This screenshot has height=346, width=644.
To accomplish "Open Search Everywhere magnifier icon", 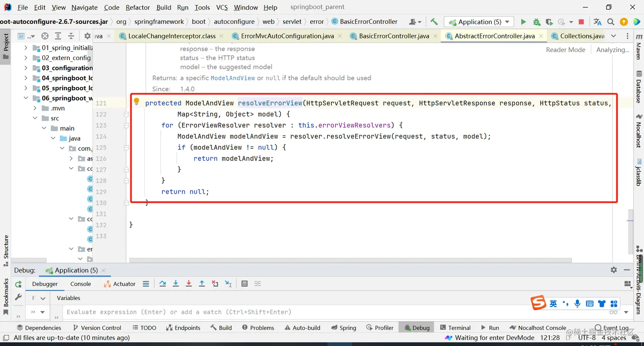I will coord(611,22).
